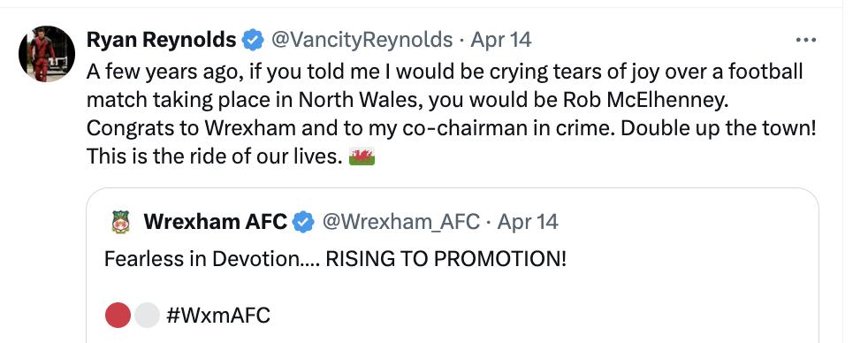The image size is (868, 343).
Task: Select the Wrexham AFC account name
Action: coord(216,222)
